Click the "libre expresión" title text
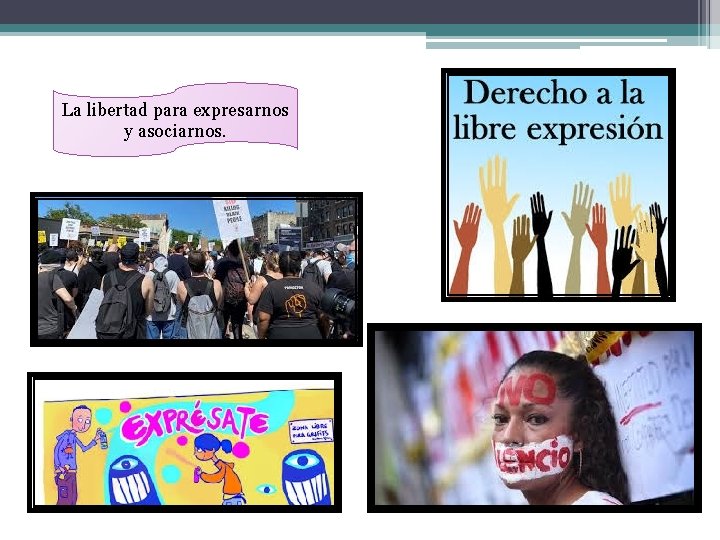 tap(558, 129)
